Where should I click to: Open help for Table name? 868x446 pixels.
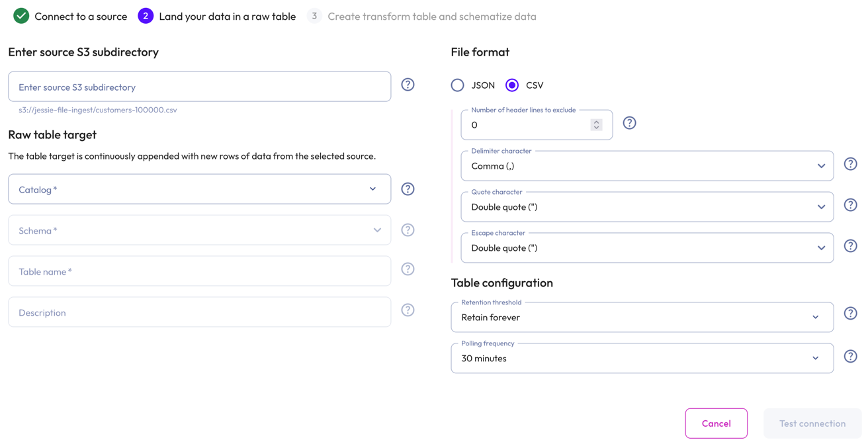click(x=408, y=269)
